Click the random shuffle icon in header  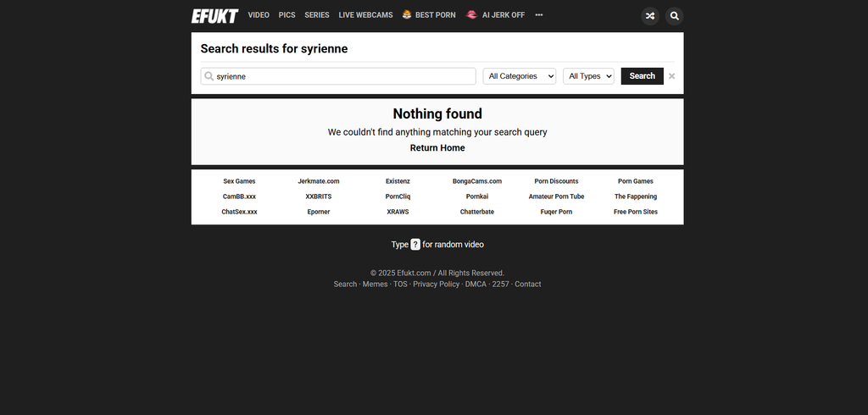tap(650, 15)
